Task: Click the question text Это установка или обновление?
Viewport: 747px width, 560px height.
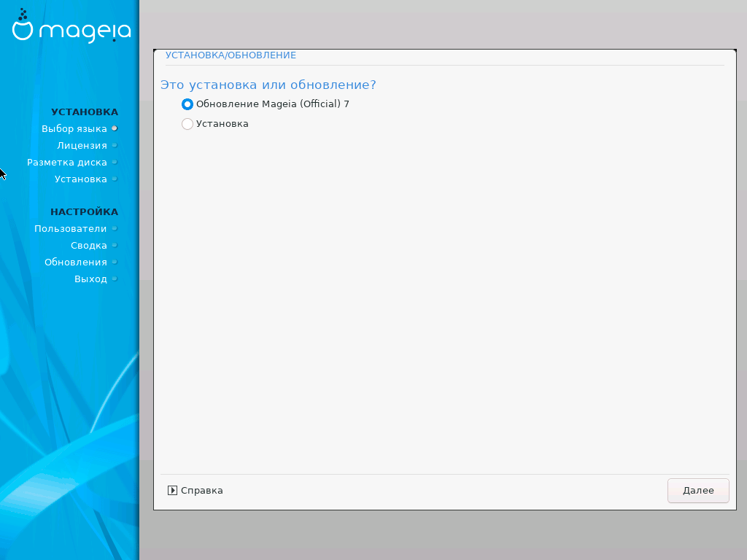Action: point(268,85)
